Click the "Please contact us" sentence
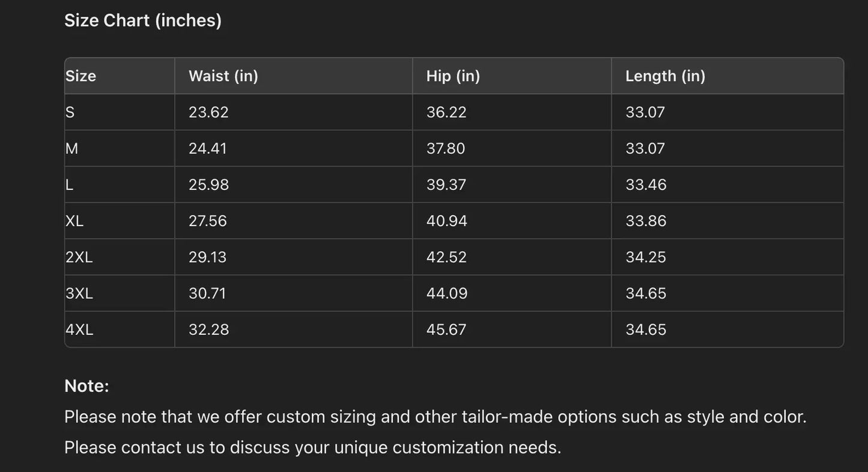Screen dimensions: 868x472 [x=312, y=448]
